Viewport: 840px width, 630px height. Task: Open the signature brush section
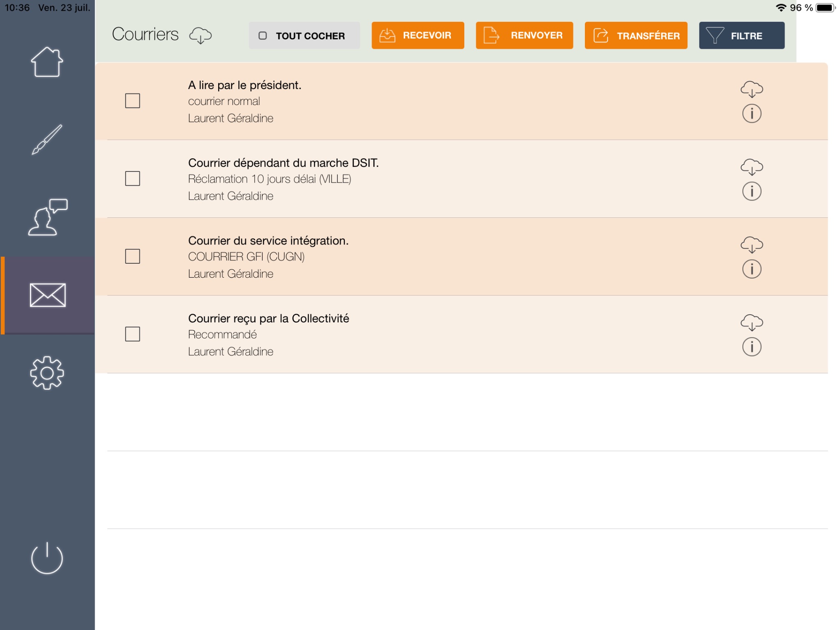pyautogui.click(x=47, y=139)
